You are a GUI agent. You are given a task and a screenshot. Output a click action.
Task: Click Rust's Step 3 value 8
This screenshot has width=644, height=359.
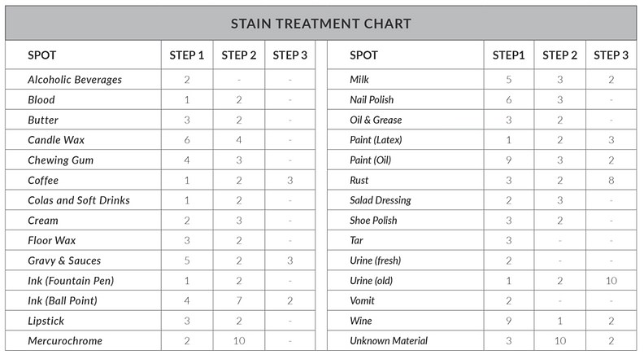(611, 180)
